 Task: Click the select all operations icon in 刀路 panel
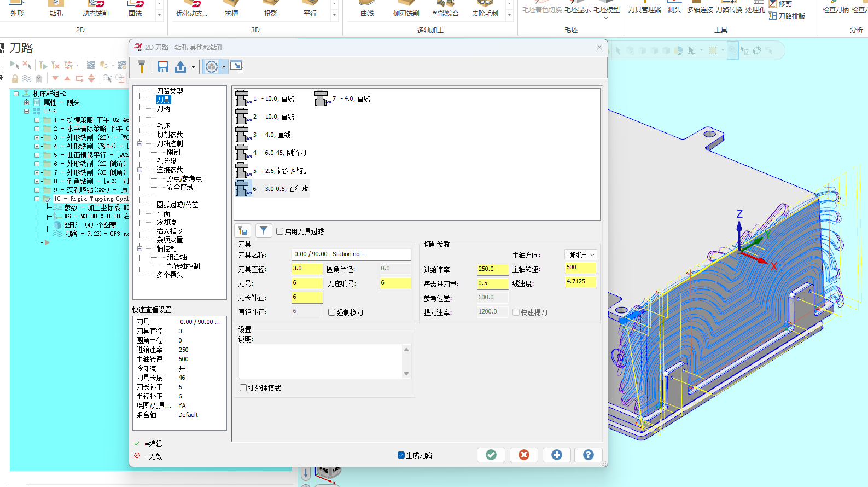[x=15, y=65]
